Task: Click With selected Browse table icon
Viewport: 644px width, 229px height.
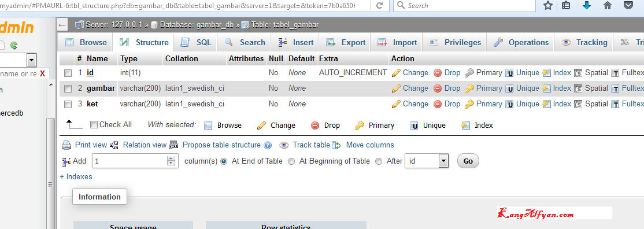Action: pos(208,125)
